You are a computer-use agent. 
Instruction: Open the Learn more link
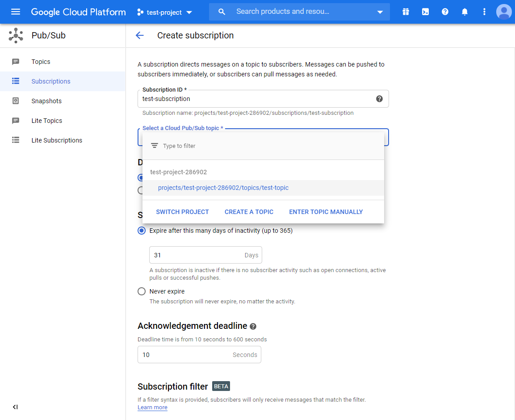152,407
